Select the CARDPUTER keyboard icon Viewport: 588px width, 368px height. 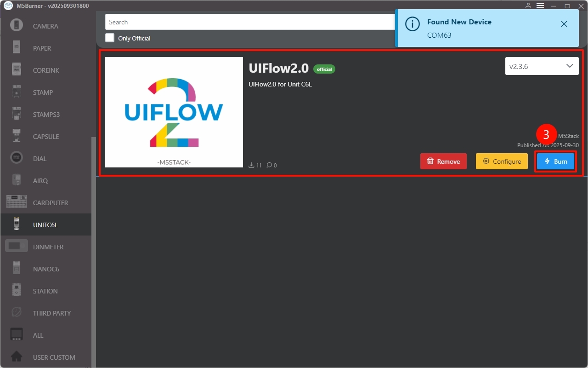click(17, 202)
